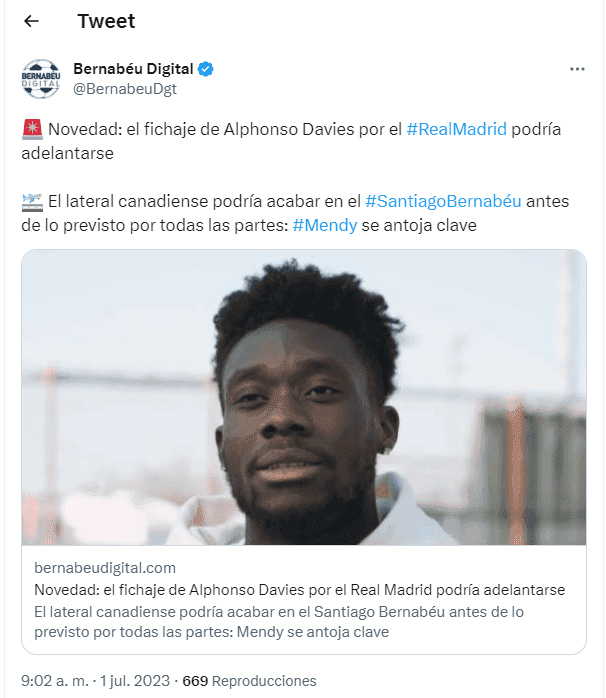The image size is (606, 698).
Task: Click the link card description text
Action: (x=279, y=622)
